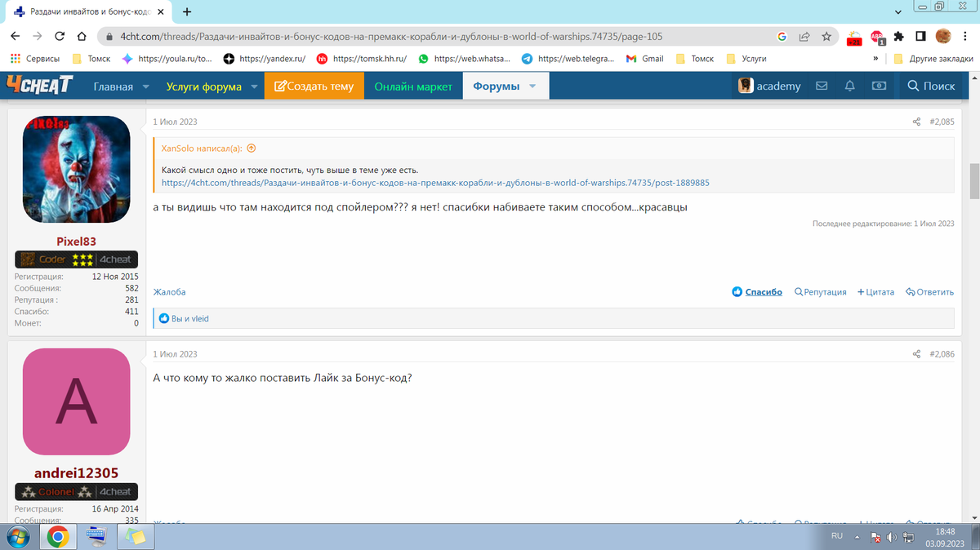Screen dimensions: 980x550
Task: Reload the page
Action: point(60,37)
